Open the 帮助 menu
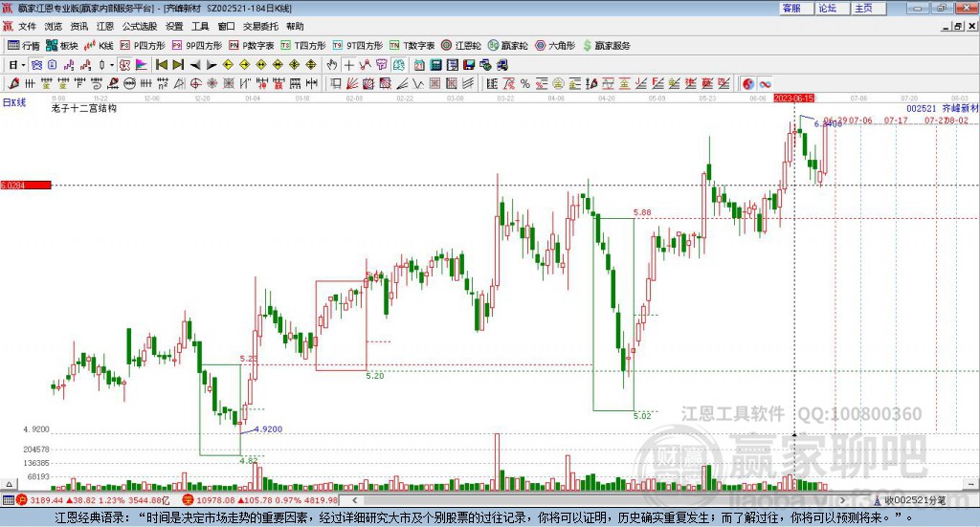The width and height of the screenshot is (980, 527). 295,26
